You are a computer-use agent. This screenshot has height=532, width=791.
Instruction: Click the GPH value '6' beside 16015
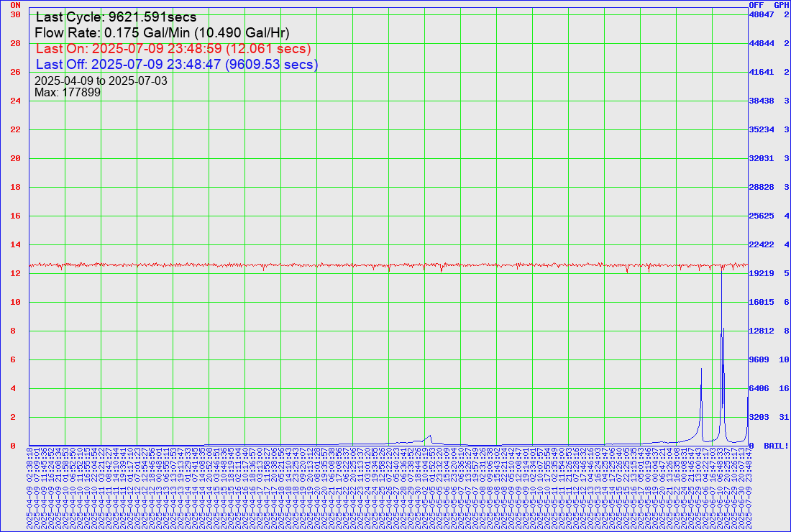pos(786,302)
